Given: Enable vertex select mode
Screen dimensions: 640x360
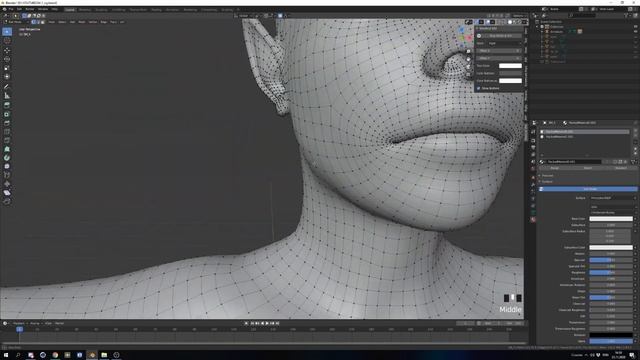Looking at the screenshot, I should coord(34,22).
